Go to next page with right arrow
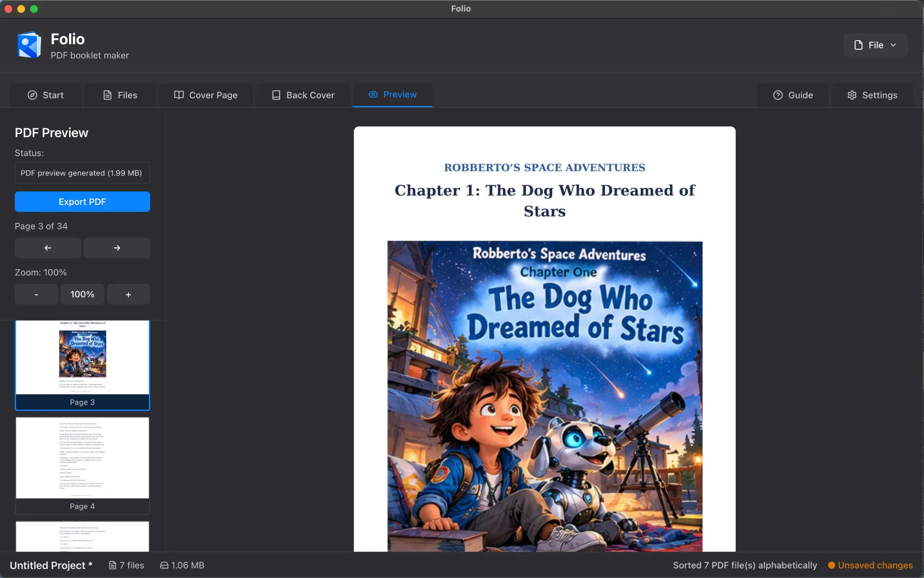This screenshot has width=924, height=578. 117,248
